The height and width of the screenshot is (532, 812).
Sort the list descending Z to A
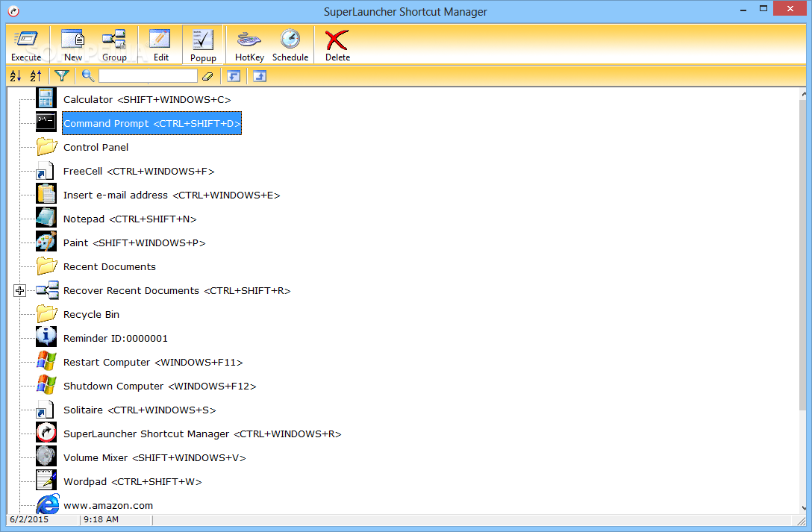point(36,76)
